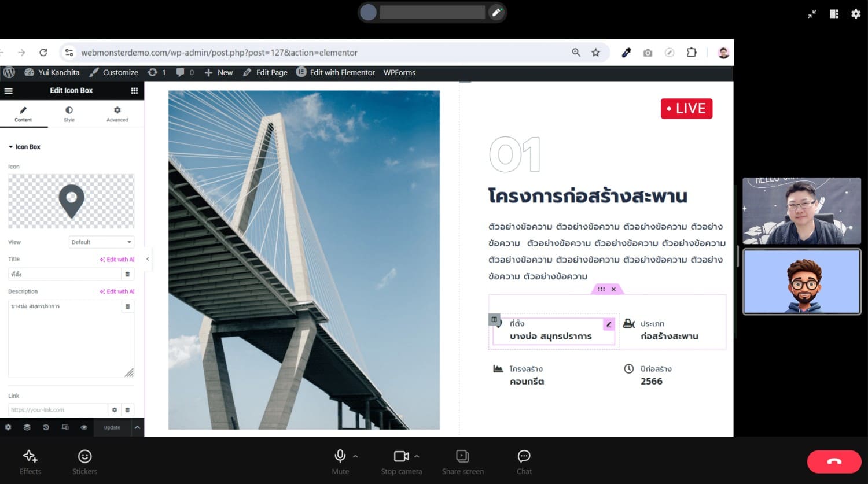
Task: Click the address bar URL
Action: coord(219,53)
